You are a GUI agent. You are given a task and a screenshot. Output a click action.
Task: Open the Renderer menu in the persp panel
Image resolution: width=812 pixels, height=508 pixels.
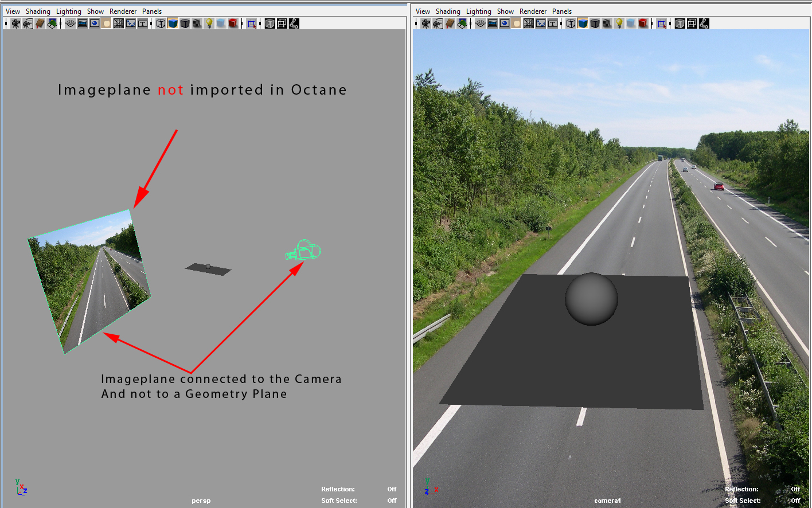(x=123, y=11)
